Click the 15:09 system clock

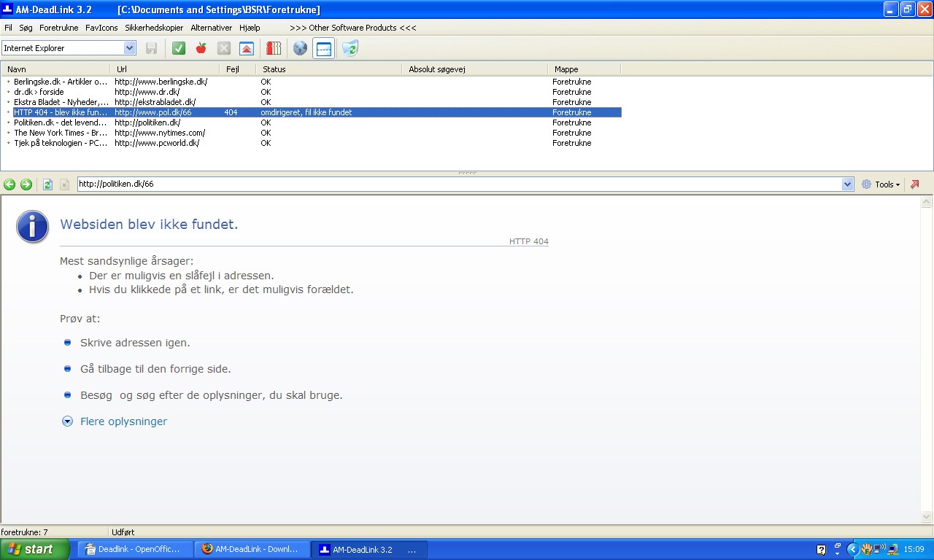click(914, 550)
